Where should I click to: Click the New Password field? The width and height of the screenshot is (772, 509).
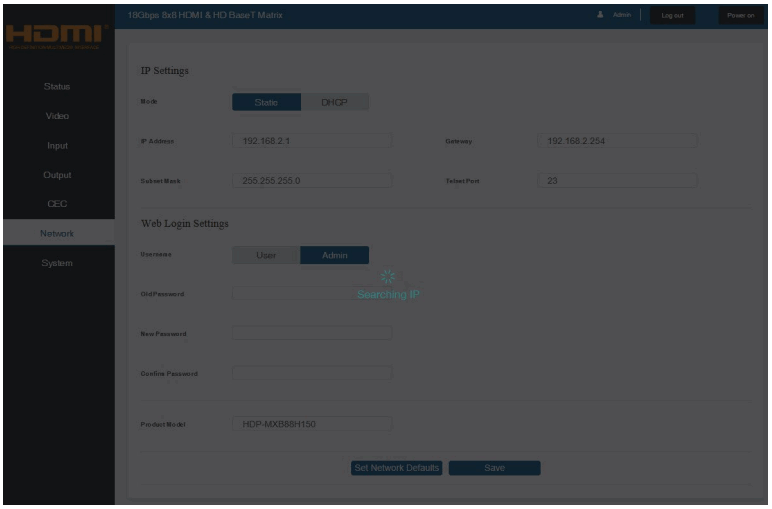(312, 333)
